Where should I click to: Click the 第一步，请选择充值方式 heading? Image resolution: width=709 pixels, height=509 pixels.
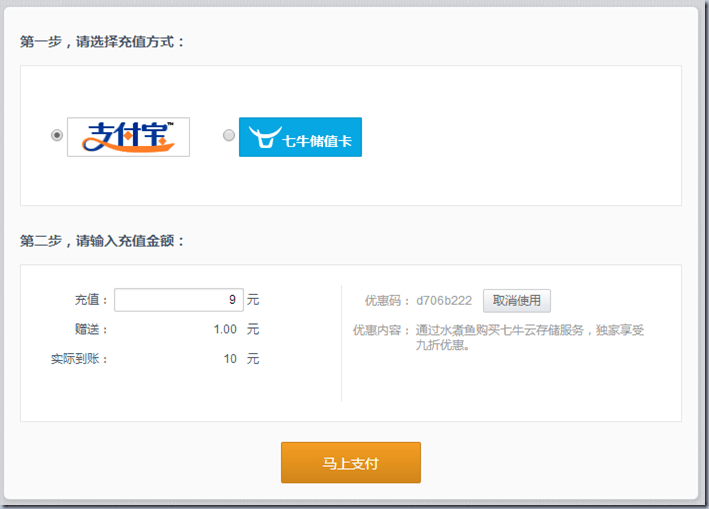[102, 42]
